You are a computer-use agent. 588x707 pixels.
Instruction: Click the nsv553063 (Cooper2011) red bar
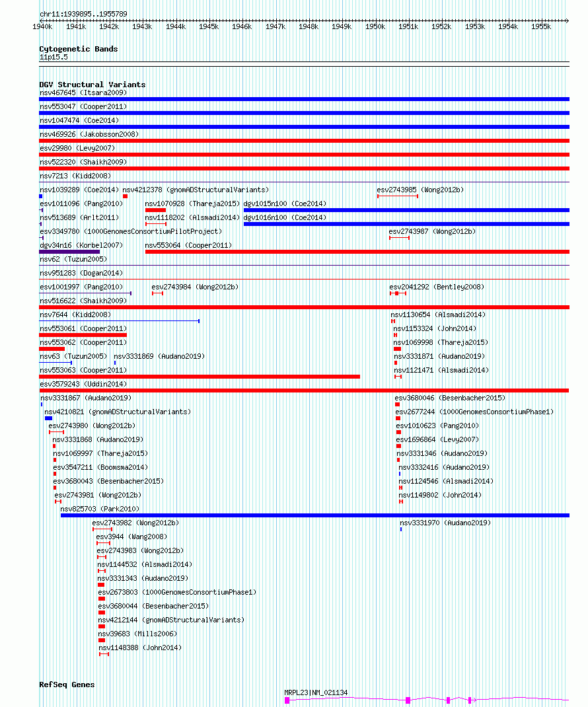[x=200, y=377]
